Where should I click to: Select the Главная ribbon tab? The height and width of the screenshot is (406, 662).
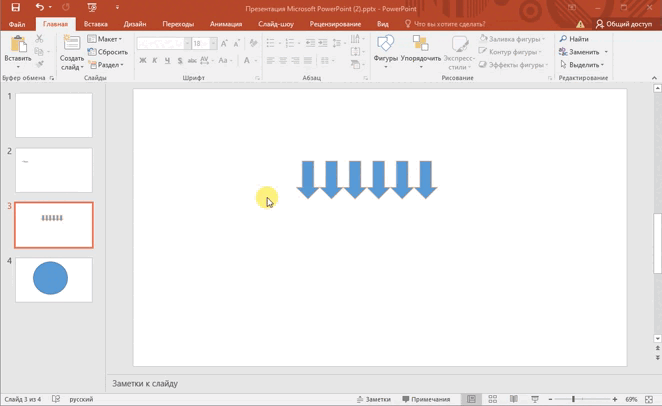coord(55,24)
